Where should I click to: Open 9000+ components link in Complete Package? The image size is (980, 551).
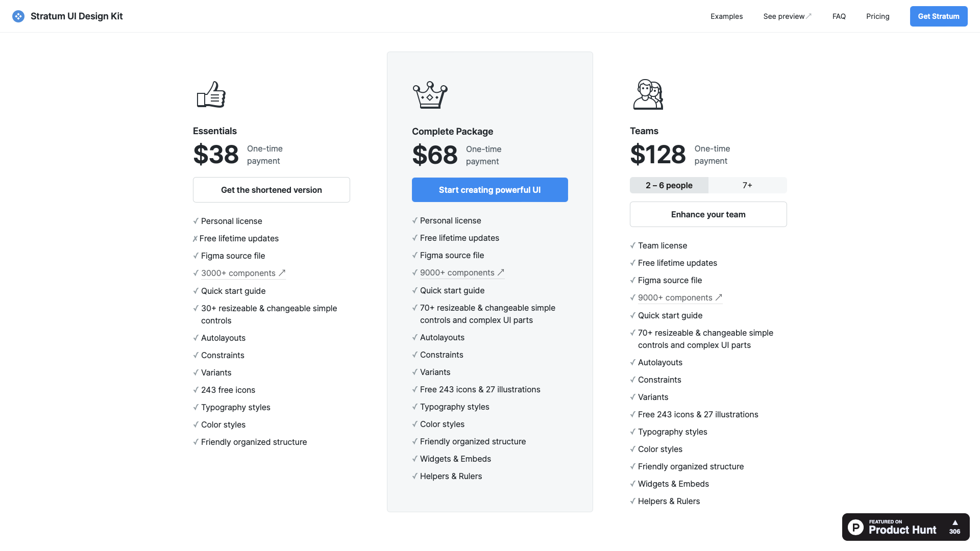pyautogui.click(x=462, y=272)
